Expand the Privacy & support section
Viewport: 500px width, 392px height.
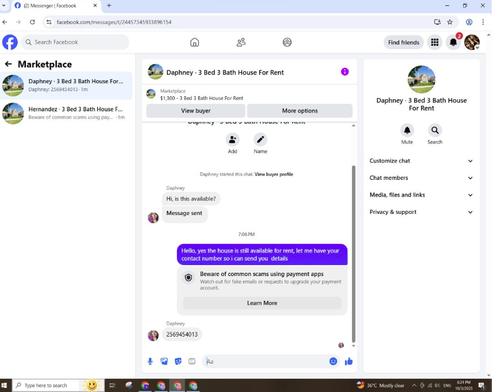[421, 212]
